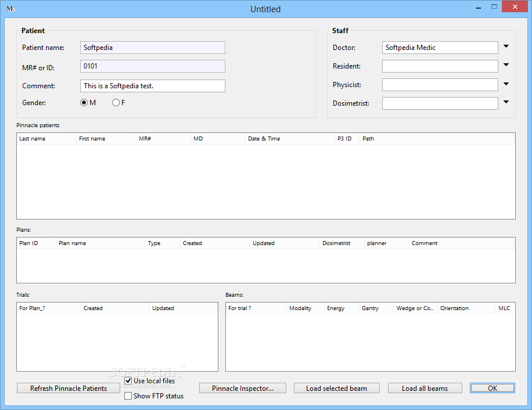Screen dimensions: 532x410
Task: Open the Doctor dropdown arrow
Action: coord(506,46)
